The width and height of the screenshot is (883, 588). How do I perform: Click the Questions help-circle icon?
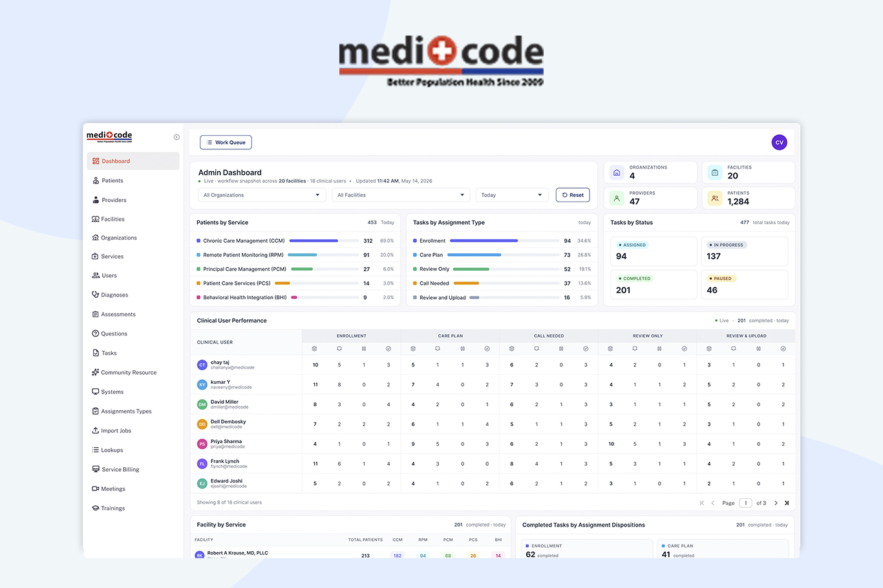96,333
